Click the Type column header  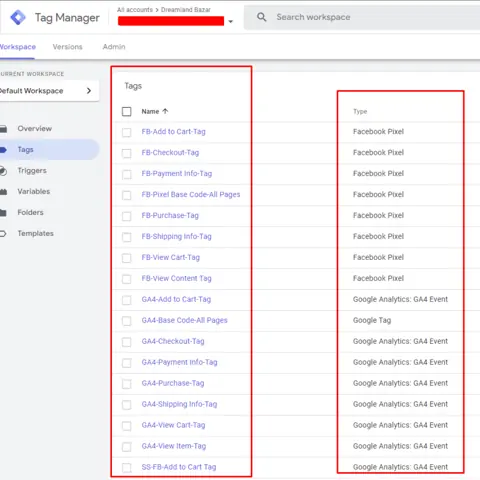click(360, 111)
